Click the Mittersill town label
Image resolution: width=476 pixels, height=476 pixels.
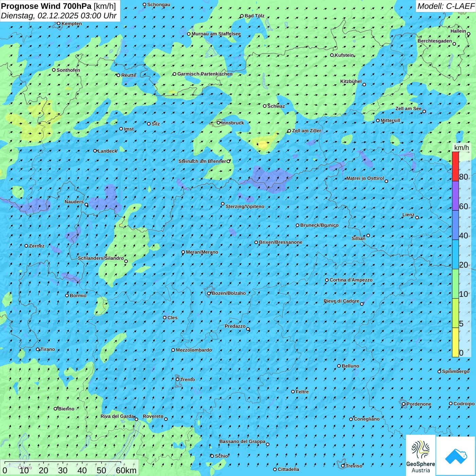click(x=390, y=120)
